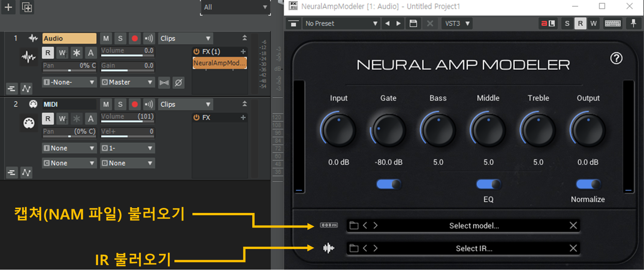The width and height of the screenshot is (644, 277).
Task: Toggle the Audio track phase invert icon
Action: pos(178,82)
